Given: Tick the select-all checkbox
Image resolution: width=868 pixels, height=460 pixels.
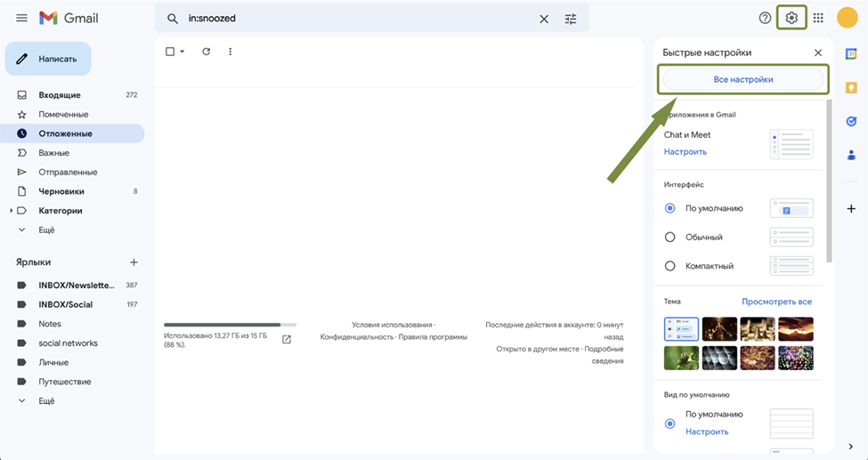Looking at the screenshot, I should click(x=170, y=52).
